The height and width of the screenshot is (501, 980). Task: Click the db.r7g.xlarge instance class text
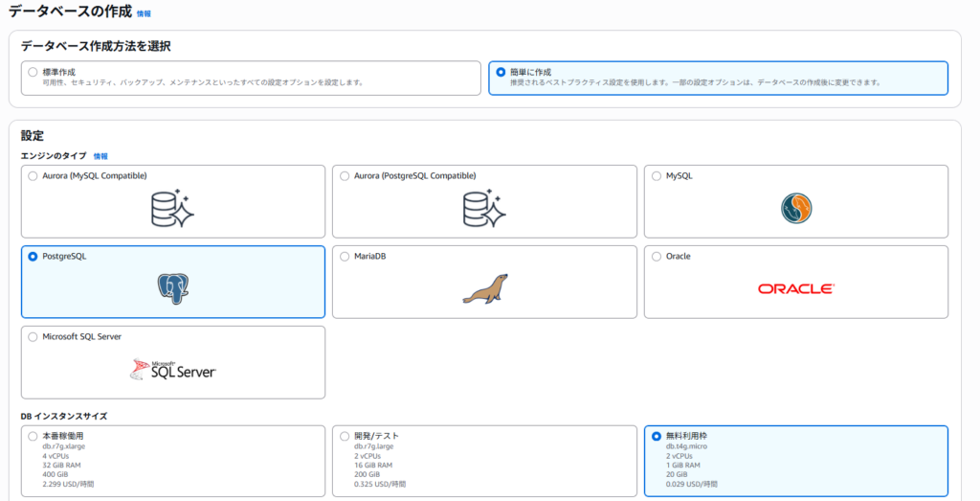(64, 446)
